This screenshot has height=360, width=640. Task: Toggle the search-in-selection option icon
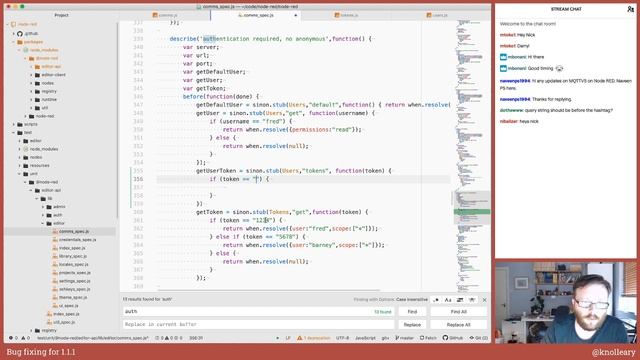pyautogui.click(x=460, y=300)
